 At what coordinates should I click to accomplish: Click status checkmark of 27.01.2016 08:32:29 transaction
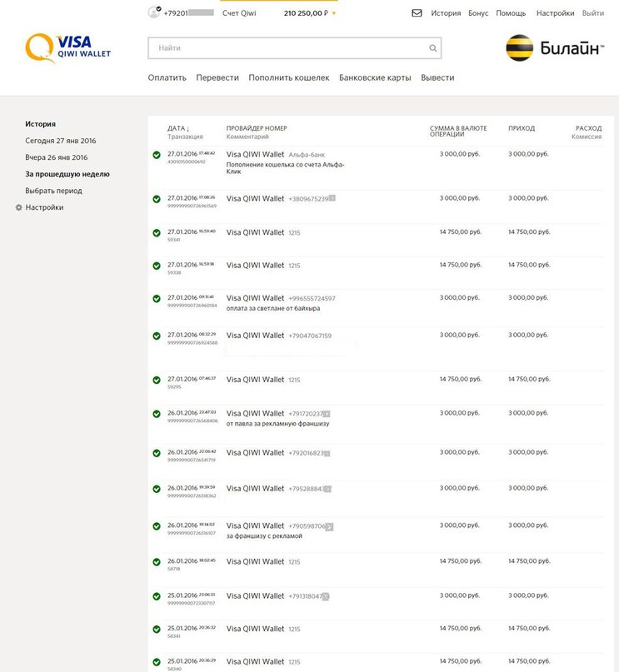[157, 336]
